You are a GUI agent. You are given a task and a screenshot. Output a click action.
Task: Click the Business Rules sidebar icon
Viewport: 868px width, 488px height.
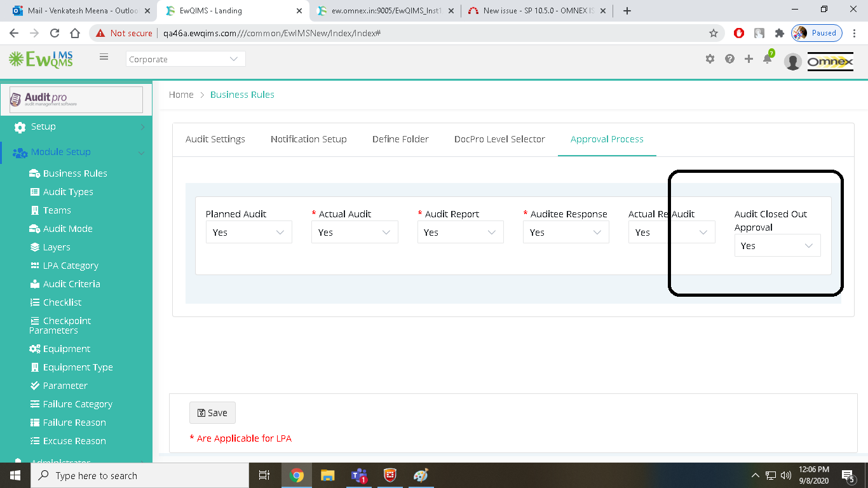point(35,173)
